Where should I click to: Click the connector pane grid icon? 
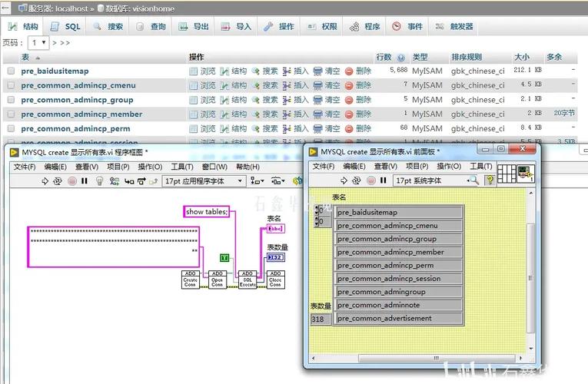point(507,174)
